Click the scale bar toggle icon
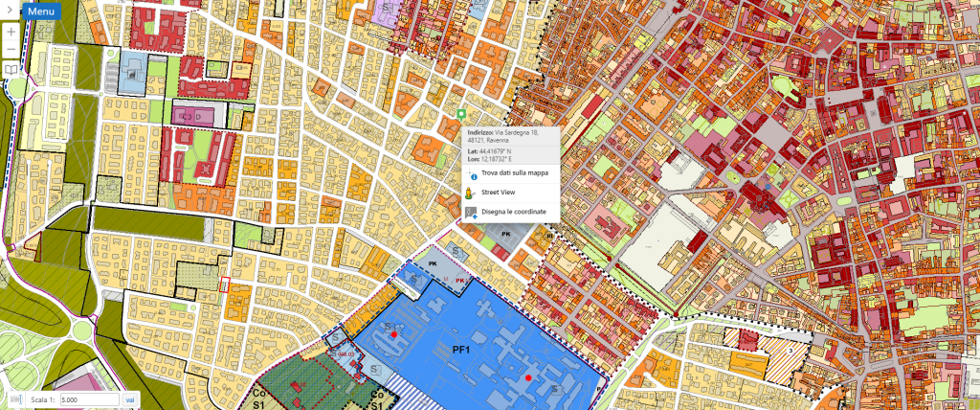The width and height of the screenshot is (980, 410). point(15,399)
